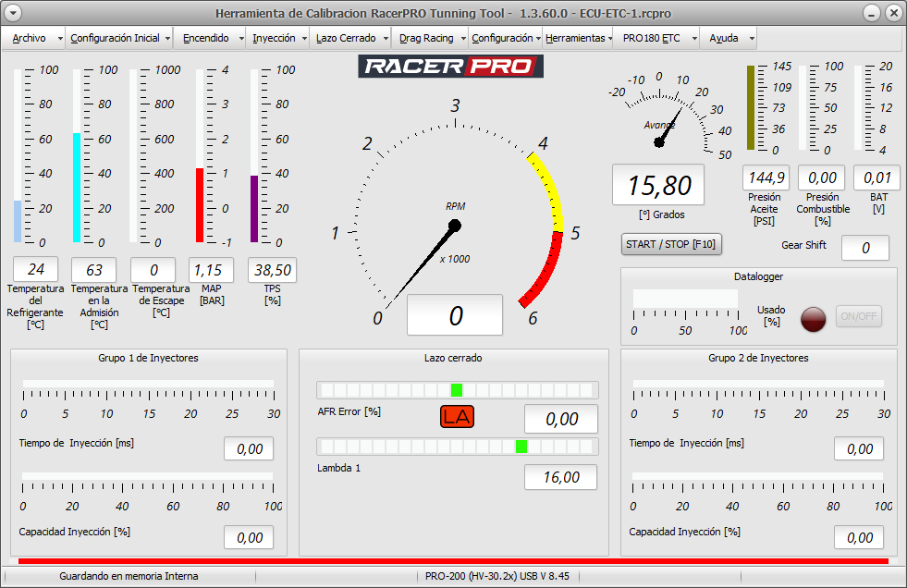
Task: Click the RPM digital readout field
Action: click(455, 315)
